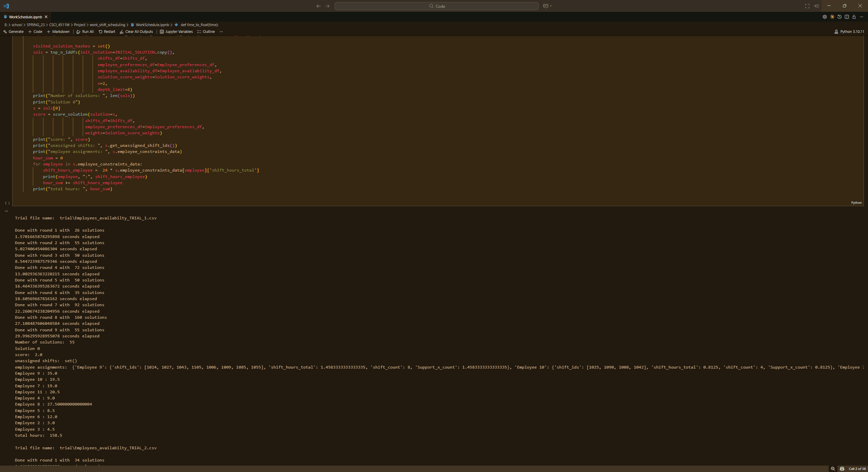Split the editor right
This screenshot has height=472, width=868.
tap(847, 17)
